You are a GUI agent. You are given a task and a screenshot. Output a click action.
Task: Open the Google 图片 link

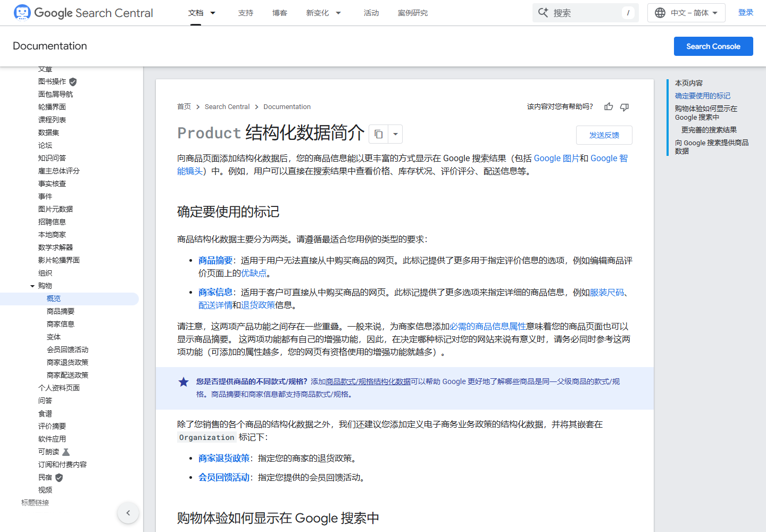[556, 159]
